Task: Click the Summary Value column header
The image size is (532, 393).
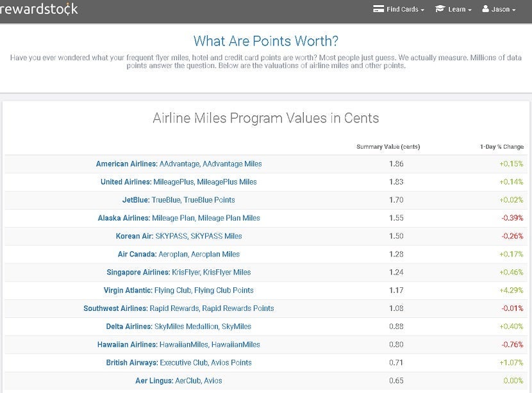Action: pyautogui.click(x=388, y=147)
